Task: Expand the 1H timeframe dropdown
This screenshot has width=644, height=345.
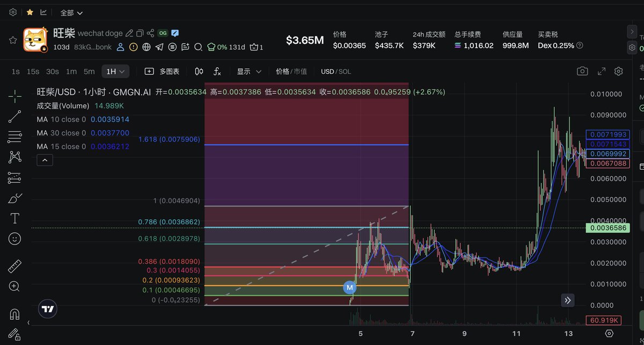Action: pos(115,71)
